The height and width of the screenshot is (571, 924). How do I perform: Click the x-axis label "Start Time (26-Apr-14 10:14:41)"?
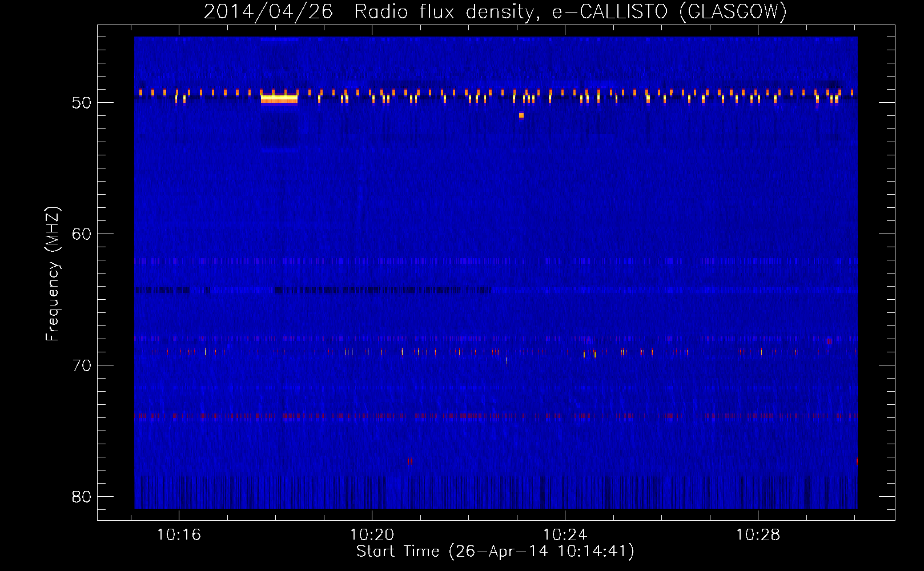(x=495, y=552)
